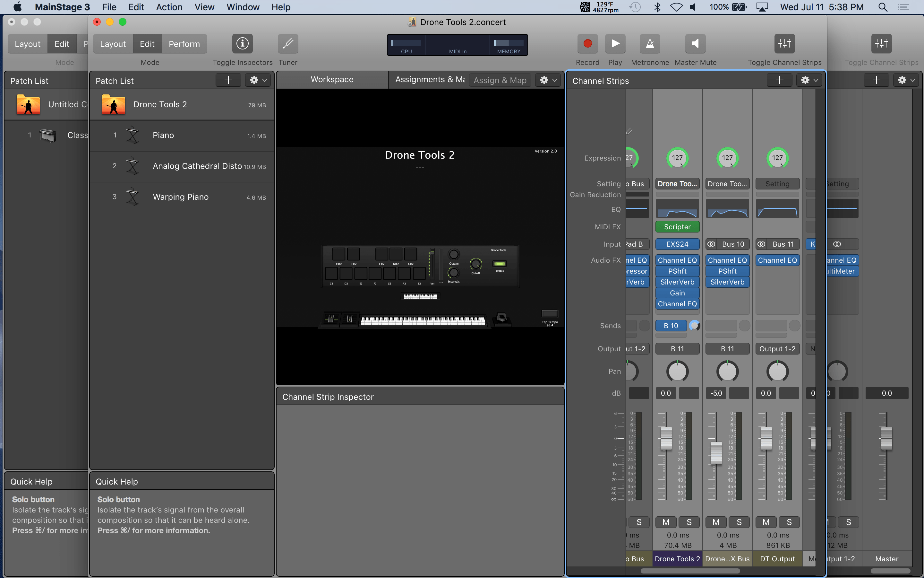
Task: Open Notification Center in menu bar
Action: coord(903,7)
